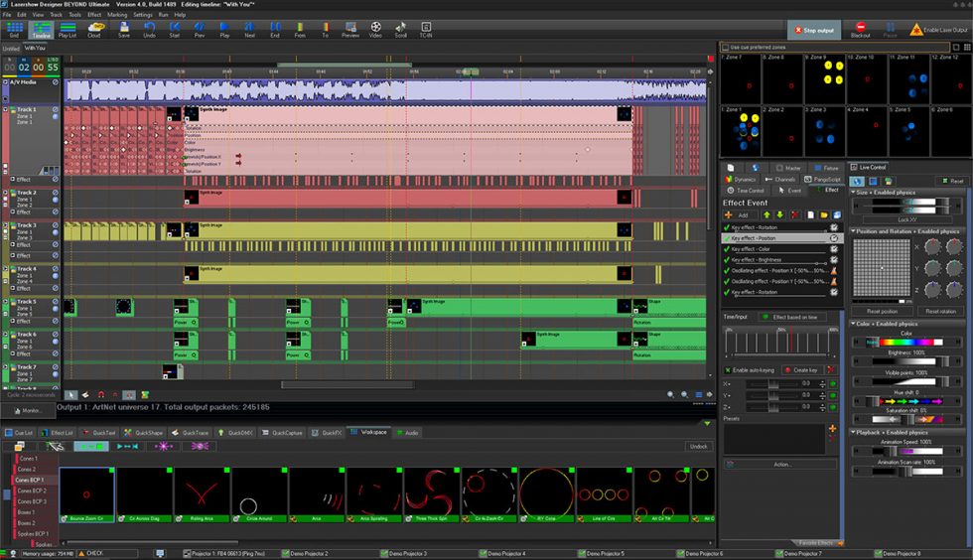Open the Effect menu in menu bar
The height and width of the screenshot is (560, 973).
[94, 15]
